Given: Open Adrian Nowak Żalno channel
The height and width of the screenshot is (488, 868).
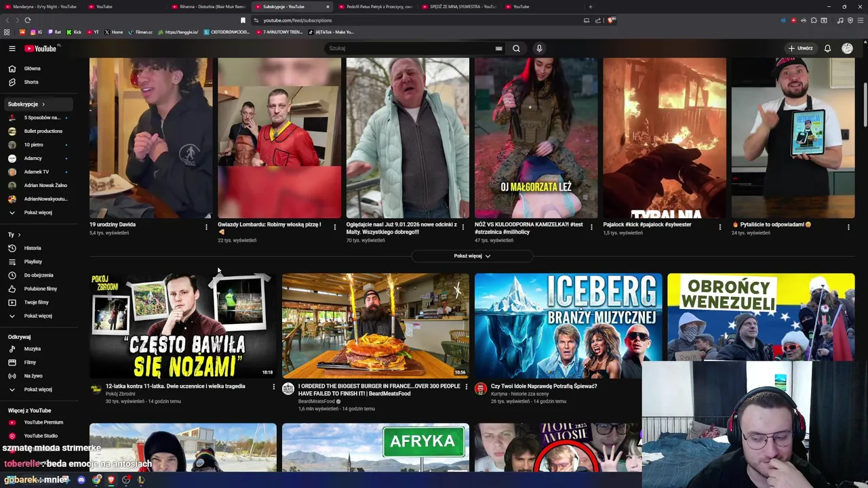Looking at the screenshot, I should pyautogui.click(x=38, y=185).
